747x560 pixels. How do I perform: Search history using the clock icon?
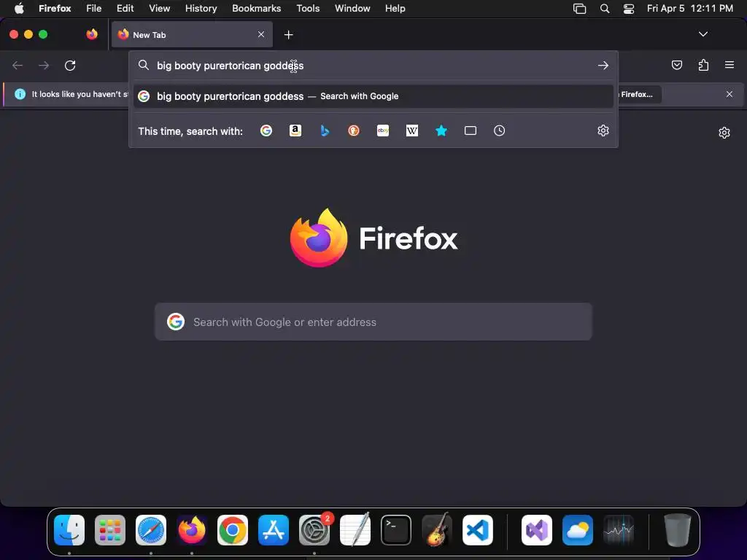pyautogui.click(x=499, y=131)
